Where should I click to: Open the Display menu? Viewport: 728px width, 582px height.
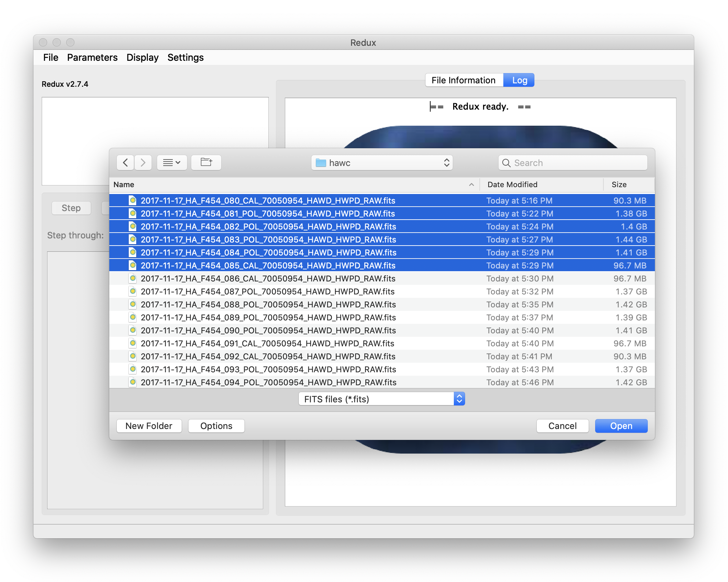(142, 57)
